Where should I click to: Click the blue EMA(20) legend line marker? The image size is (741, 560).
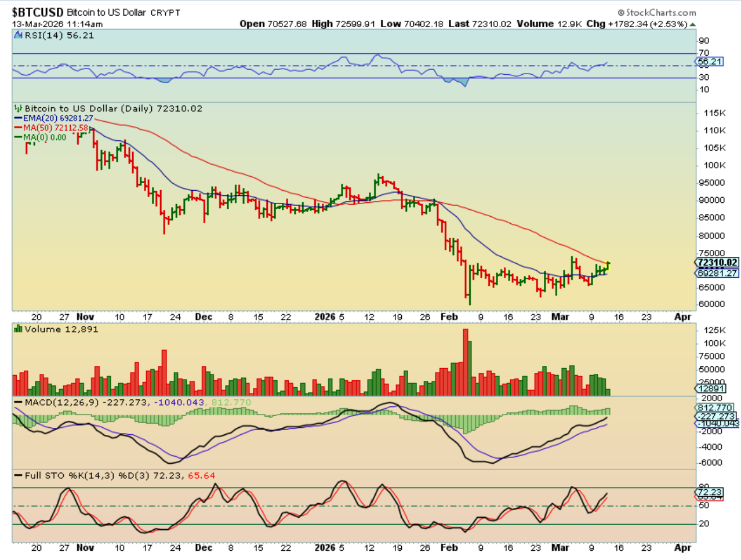pyautogui.click(x=19, y=118)
